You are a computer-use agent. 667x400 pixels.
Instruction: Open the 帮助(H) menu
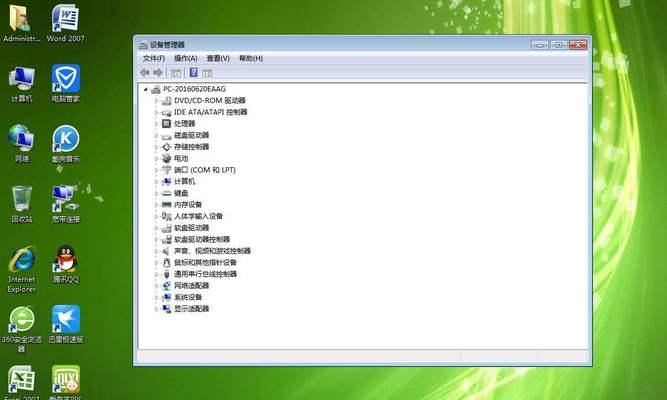coord(251,58)
